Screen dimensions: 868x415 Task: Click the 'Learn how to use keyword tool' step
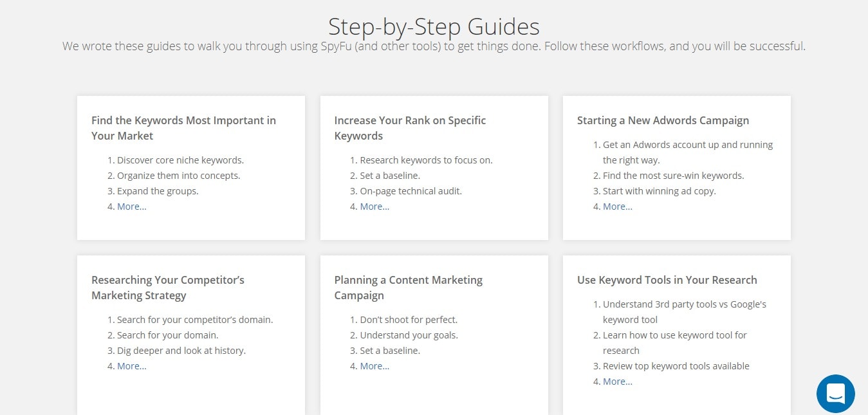point(675,343)
